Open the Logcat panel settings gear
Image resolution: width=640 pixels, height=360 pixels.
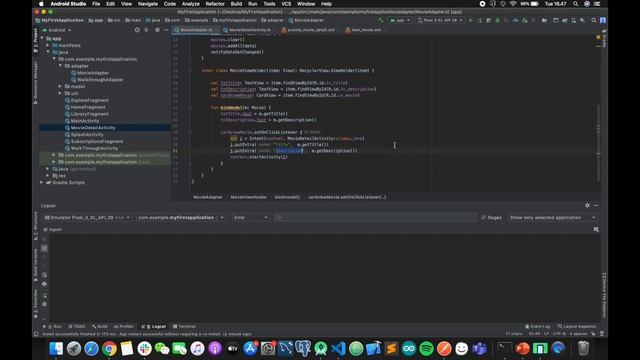pyautogui.click(x=587, y=206)
